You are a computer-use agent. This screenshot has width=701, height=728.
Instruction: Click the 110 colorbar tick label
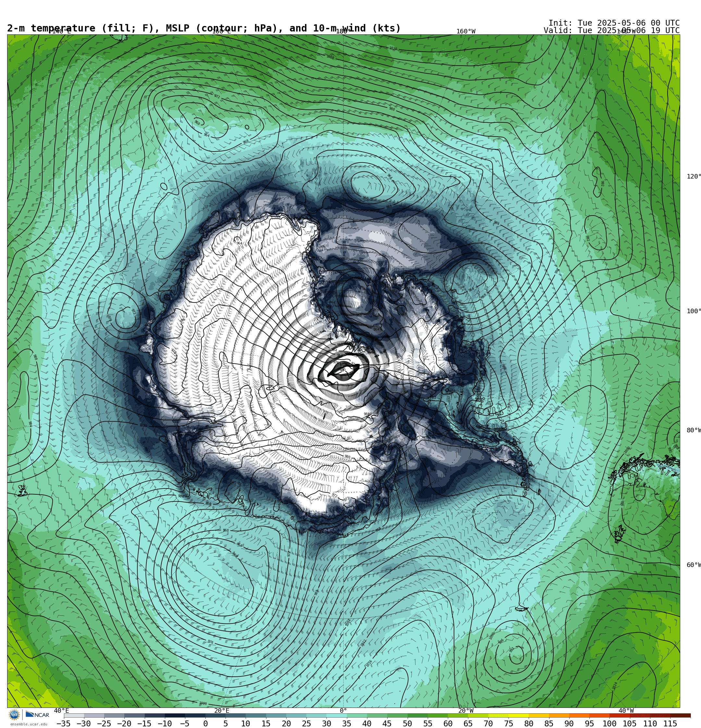(650, 723)
